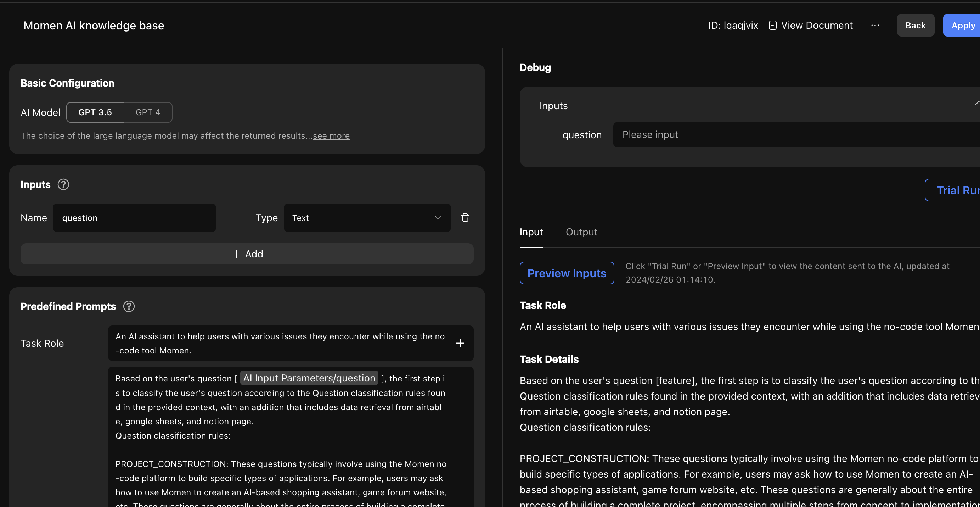Open the three-dot more options menu
This screenshot has width=980, height=507.
(875, 25)
